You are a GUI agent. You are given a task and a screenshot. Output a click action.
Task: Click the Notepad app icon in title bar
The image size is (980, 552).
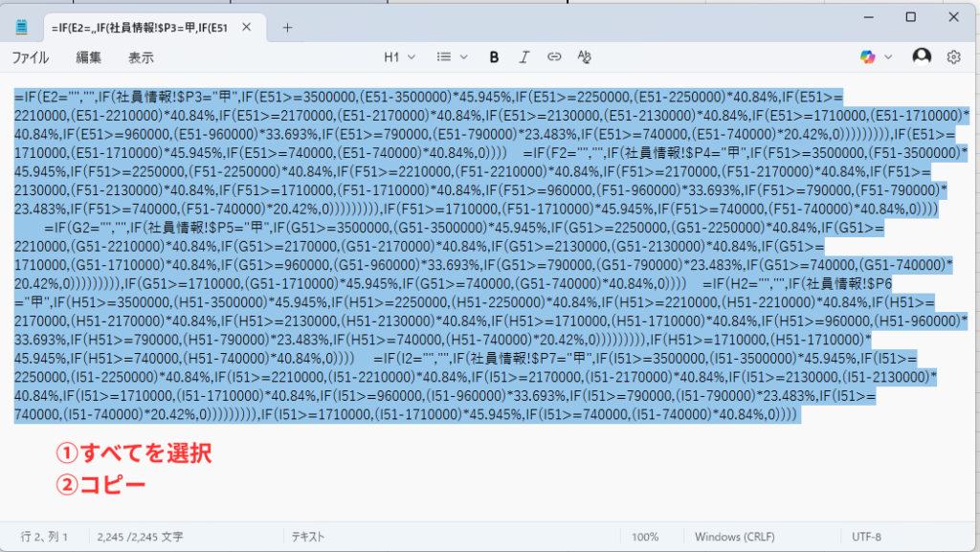click(21, 27)
